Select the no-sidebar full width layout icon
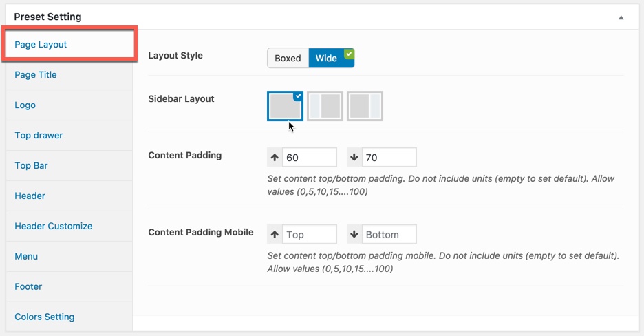This screenshot has height=336, width=644. 285,106
